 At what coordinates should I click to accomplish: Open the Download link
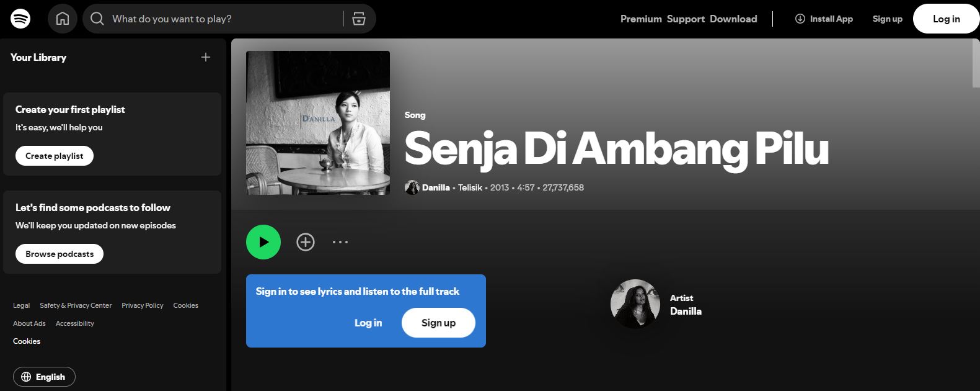[733, 19]
